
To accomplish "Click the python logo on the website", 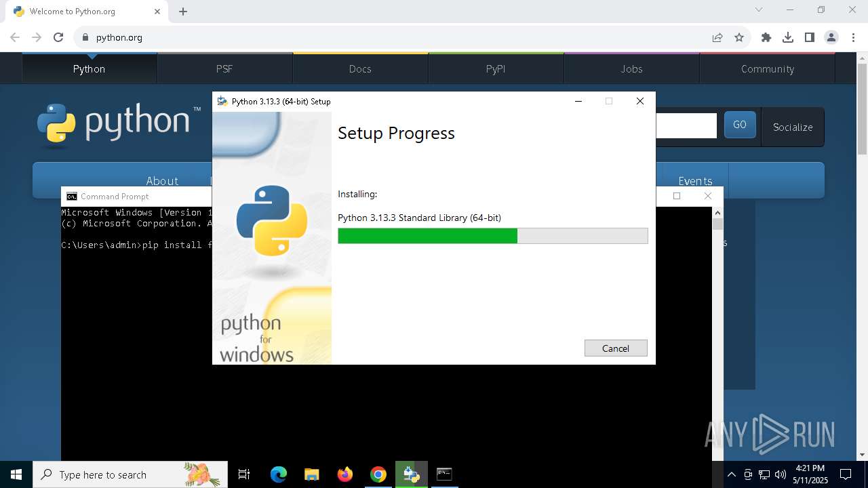I will tap(119, 125).
